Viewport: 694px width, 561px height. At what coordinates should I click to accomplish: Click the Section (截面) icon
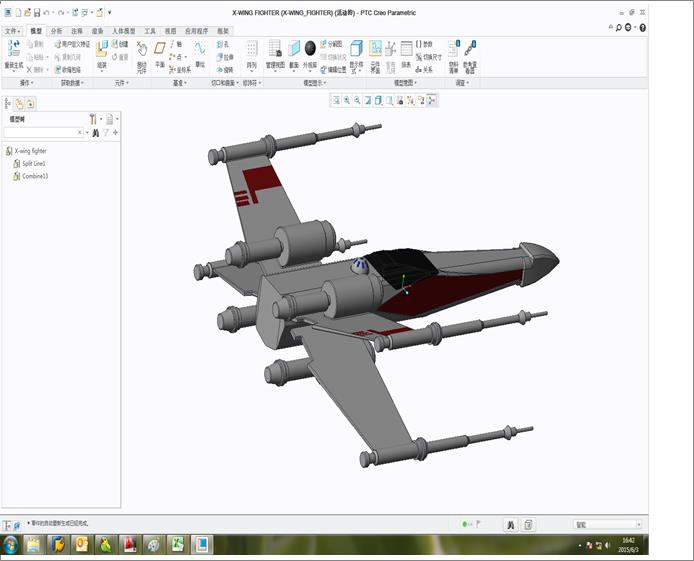point(294,48)
